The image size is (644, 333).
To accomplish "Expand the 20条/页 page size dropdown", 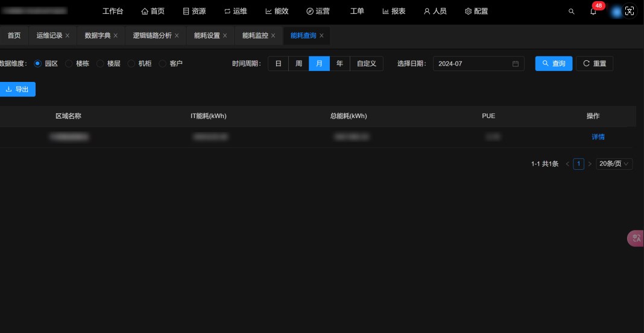I will (614, 164).
